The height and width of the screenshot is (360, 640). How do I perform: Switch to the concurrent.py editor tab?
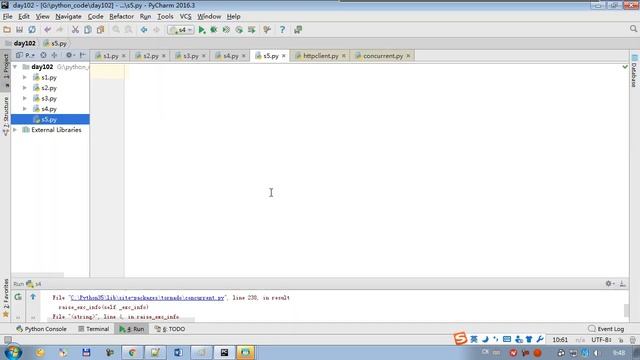coord(383,56)
